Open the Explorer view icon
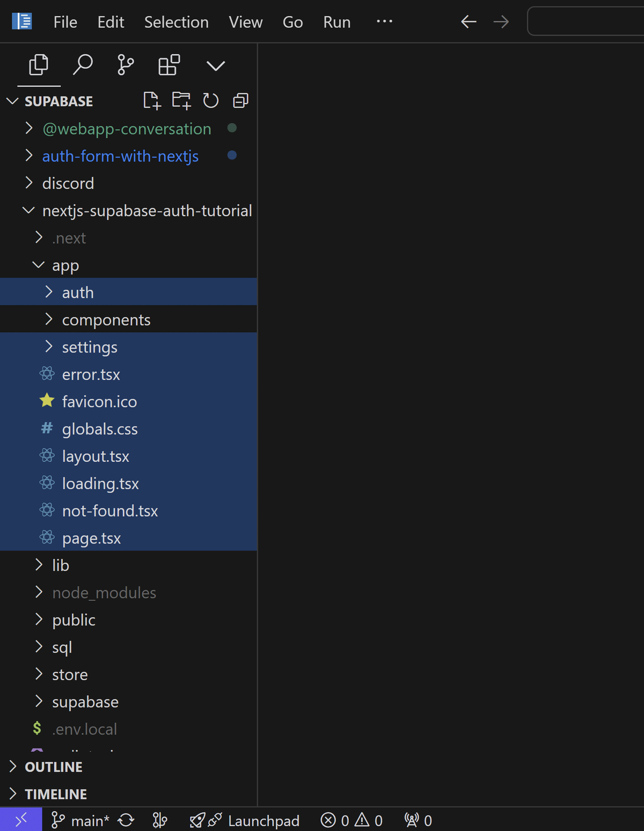This screenshot has width=644, height=831. pos(39,65)
